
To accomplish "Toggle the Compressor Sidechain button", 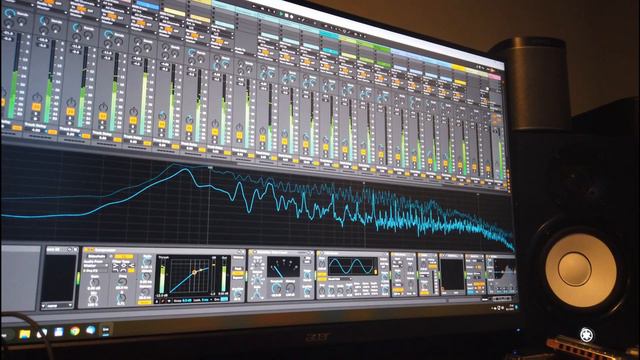I will 97,256.
